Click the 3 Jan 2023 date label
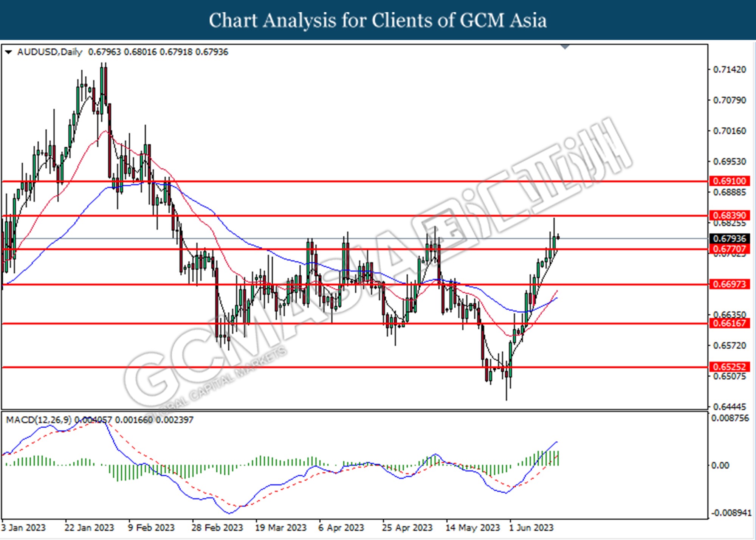 (23, 528)
